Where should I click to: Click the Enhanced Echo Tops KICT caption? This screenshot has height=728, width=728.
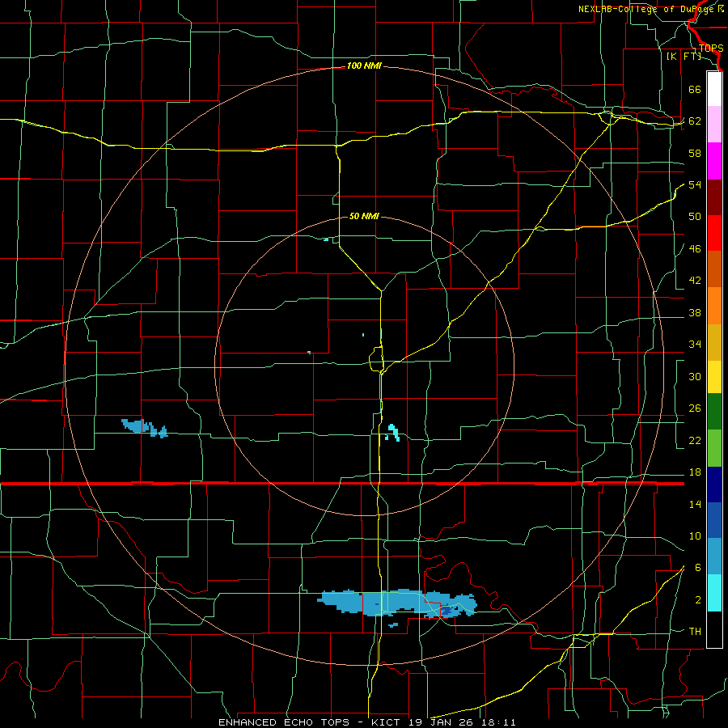[367, 722]
